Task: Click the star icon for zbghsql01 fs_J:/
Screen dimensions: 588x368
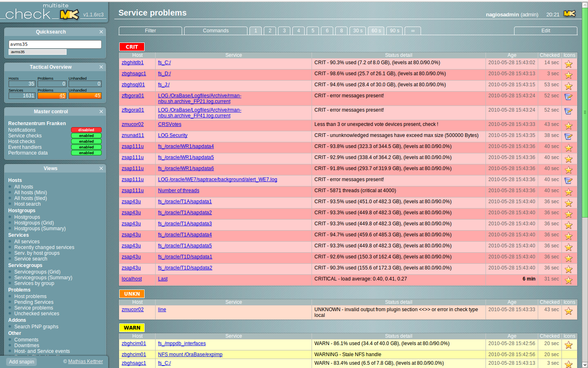Action: (568, 86)
